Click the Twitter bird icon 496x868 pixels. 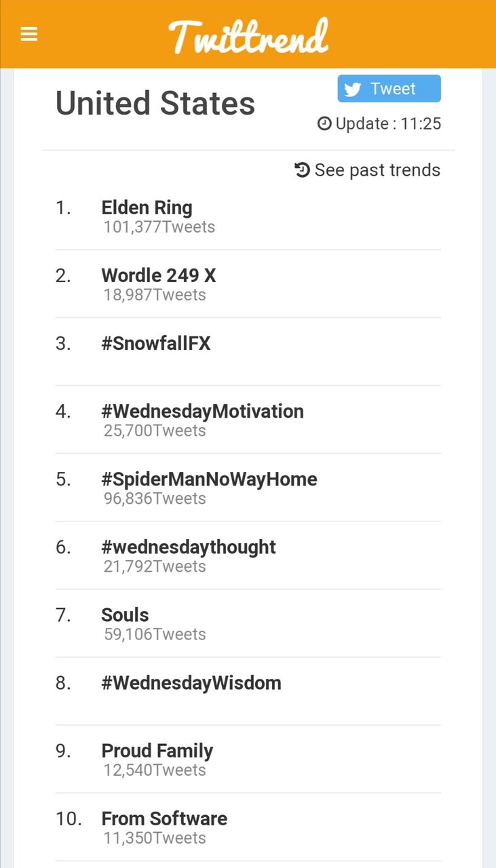[353, 90]
